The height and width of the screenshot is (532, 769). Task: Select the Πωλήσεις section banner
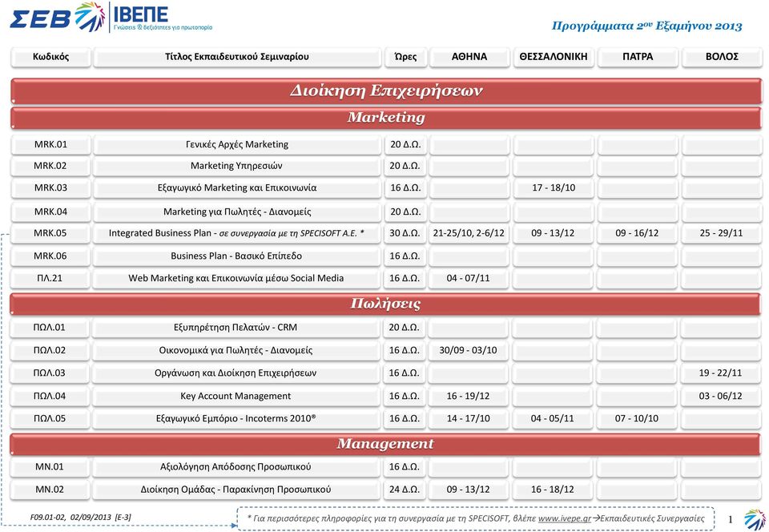(x=385, y=304)
